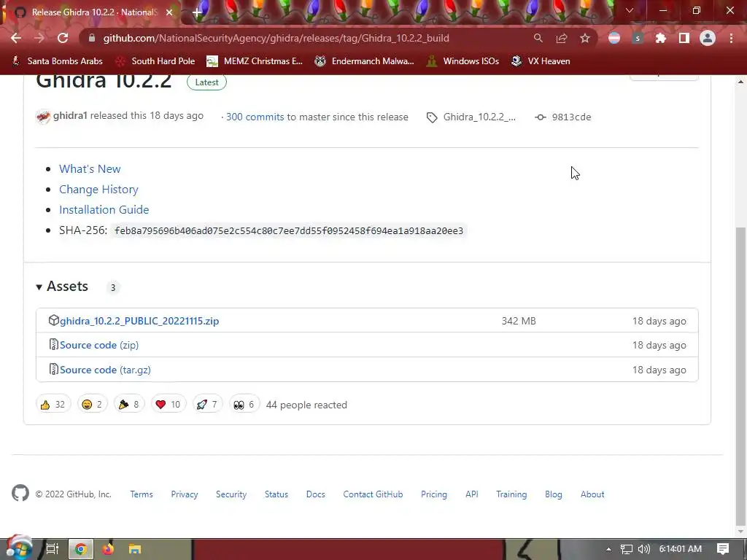
Task: Open the Blog footer link
Action: [554, 494]
